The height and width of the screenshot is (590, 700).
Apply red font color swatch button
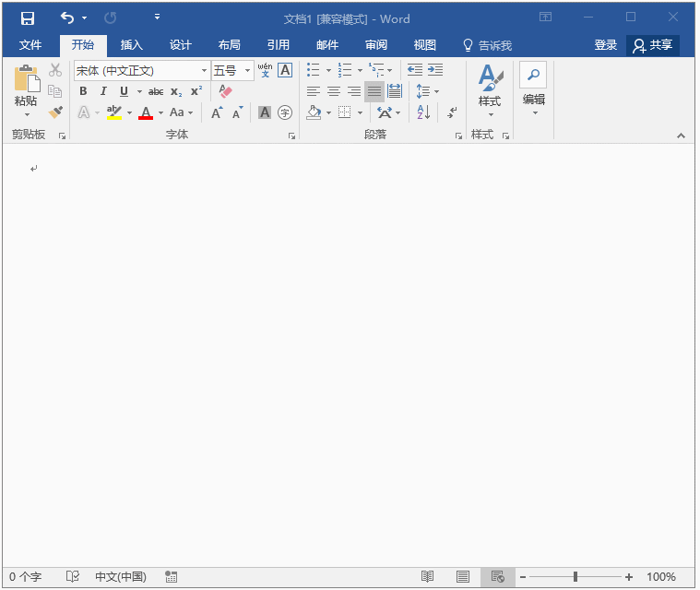click(146, 112)
